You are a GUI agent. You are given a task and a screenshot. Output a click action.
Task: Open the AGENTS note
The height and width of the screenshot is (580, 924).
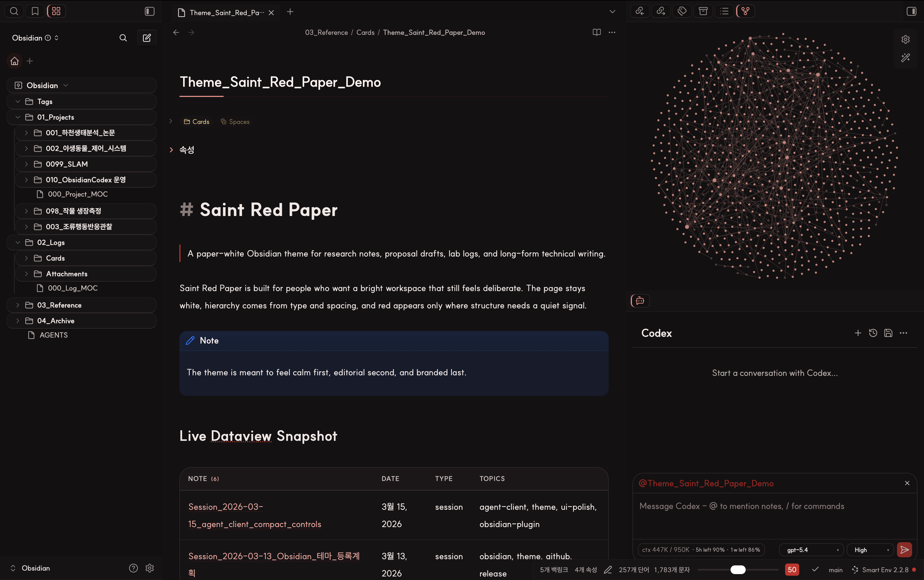[x=53, y=335]
